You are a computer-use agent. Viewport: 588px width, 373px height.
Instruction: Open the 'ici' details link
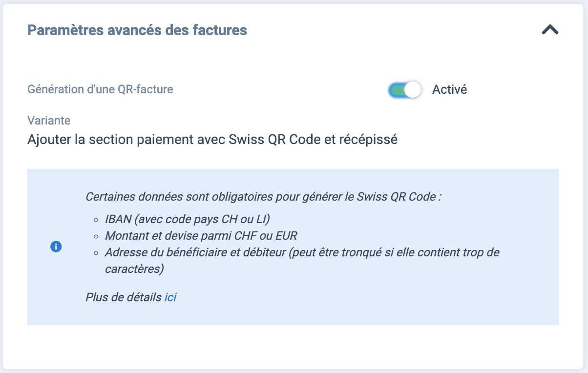tap(170, 297)
